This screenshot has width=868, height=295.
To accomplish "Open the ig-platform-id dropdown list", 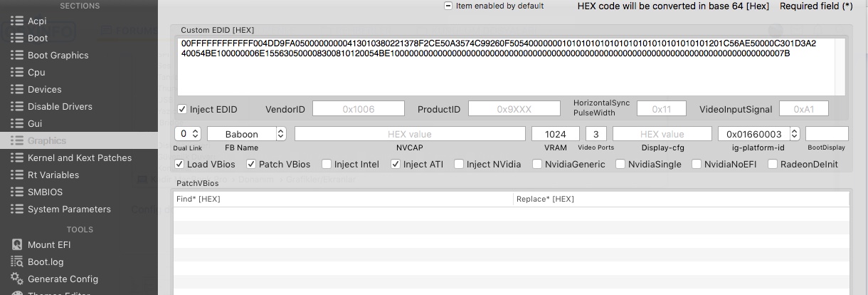I will pos(795,134).
